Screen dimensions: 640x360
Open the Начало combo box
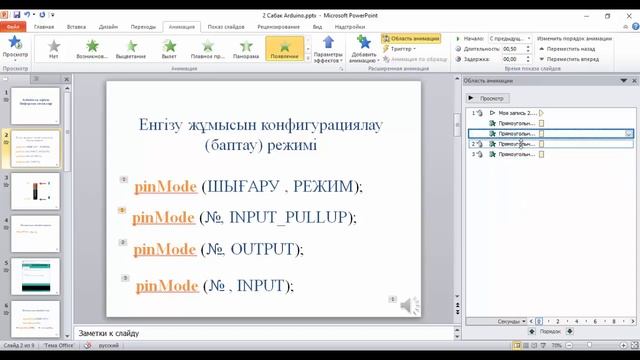(510, 38)
